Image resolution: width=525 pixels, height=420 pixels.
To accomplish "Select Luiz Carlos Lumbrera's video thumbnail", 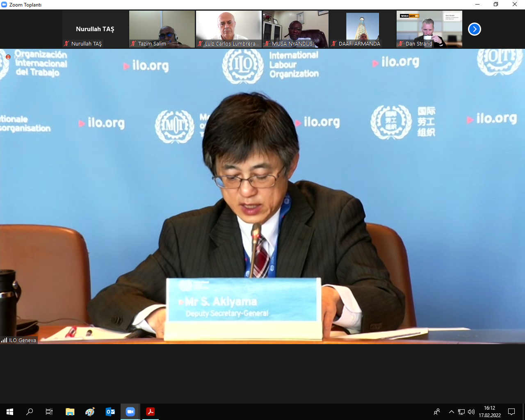I will (x=229, y=29).
